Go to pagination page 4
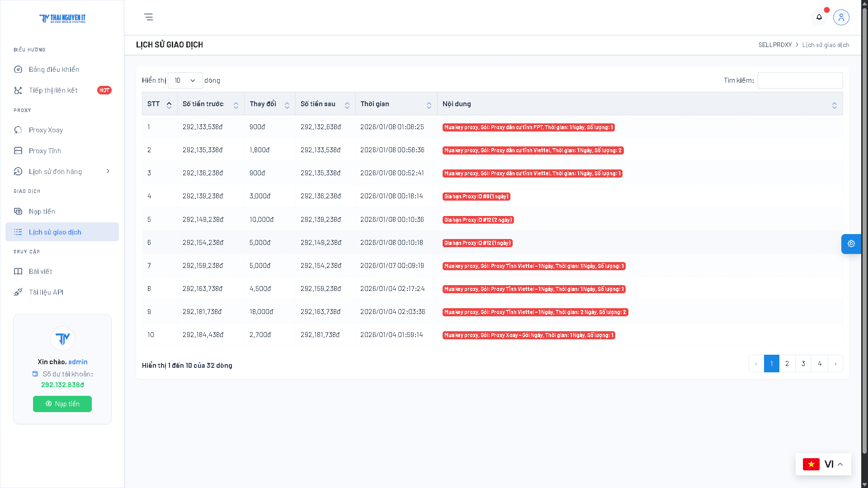The height and width of the screenshot is (488, 868). click(x=820, y=363)
